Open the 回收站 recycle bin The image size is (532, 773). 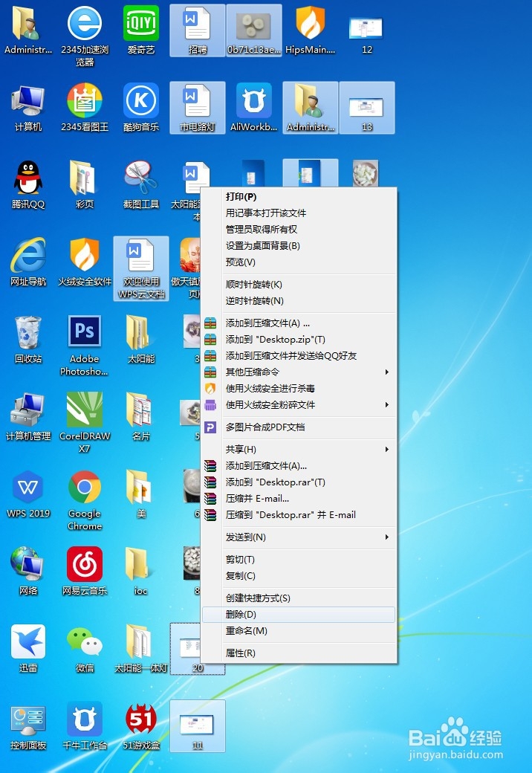coord(28,340)
